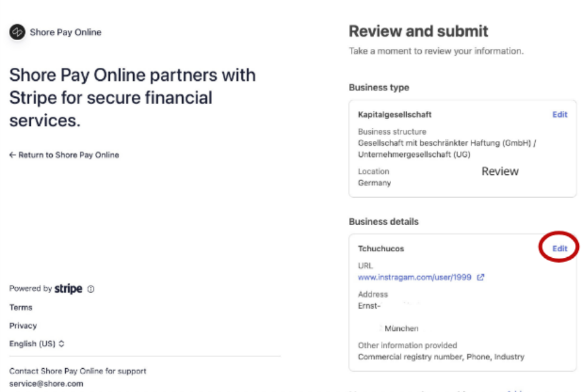Click the Review and submit heading

(x=418, y=31)
